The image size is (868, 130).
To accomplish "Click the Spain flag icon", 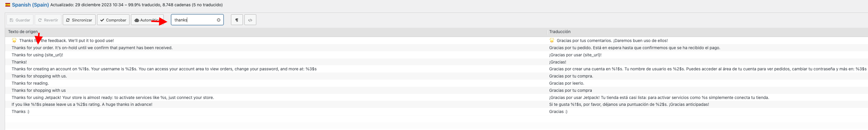I will [x=8, y=5].
